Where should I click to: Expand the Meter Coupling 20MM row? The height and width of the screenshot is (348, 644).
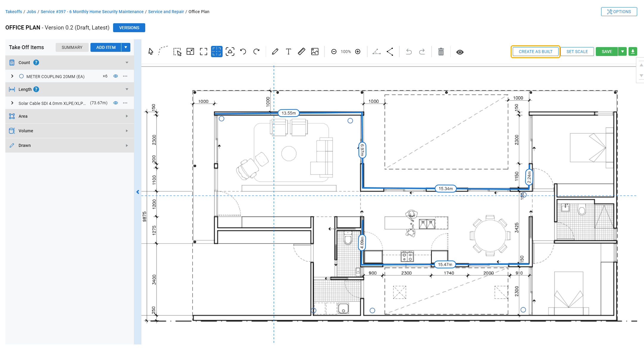(12, 76)
